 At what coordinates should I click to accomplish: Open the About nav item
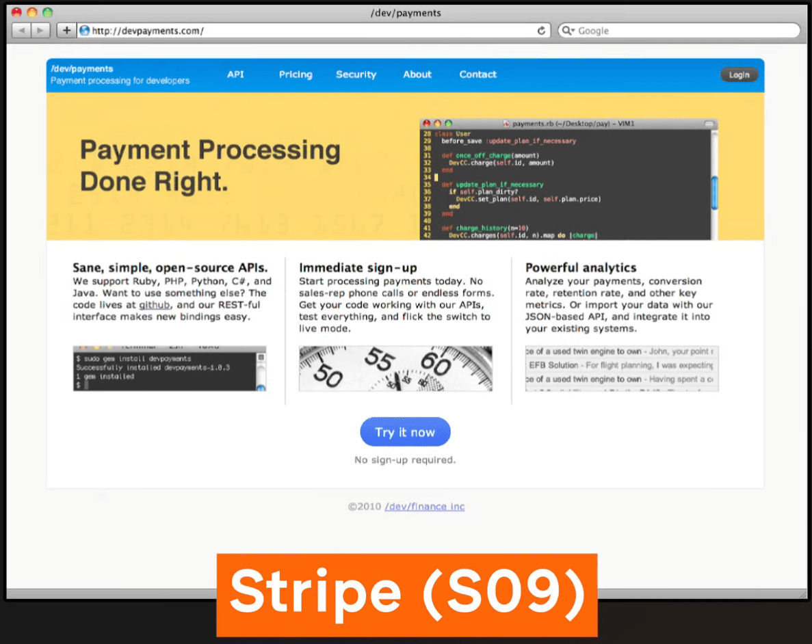tap(417, 75)
